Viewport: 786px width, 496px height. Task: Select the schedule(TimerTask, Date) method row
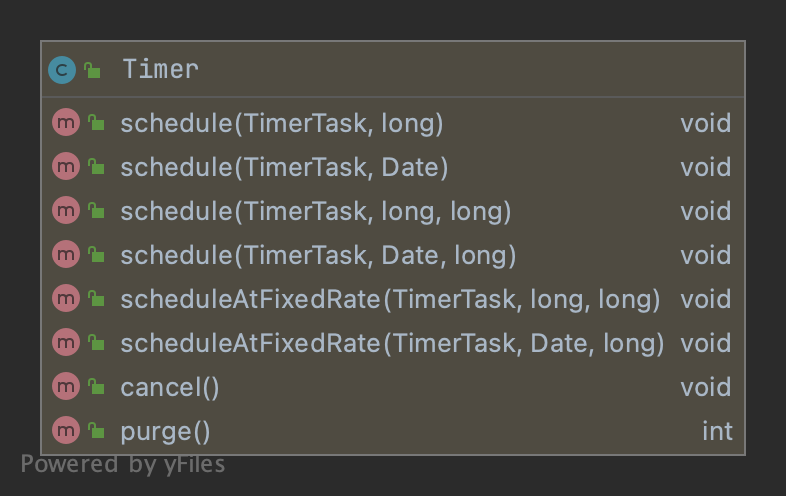pos(284,167)
